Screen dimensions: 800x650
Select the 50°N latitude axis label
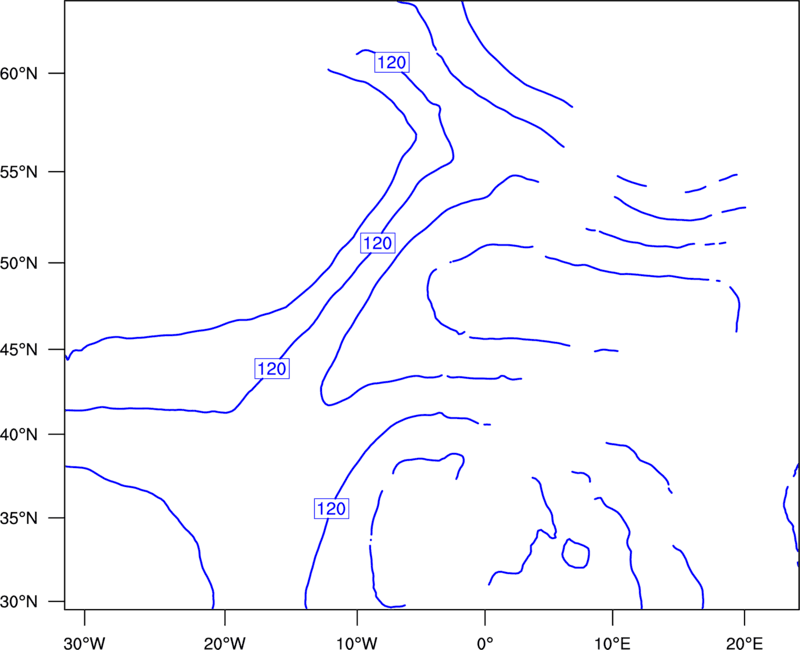coord(19,263)
